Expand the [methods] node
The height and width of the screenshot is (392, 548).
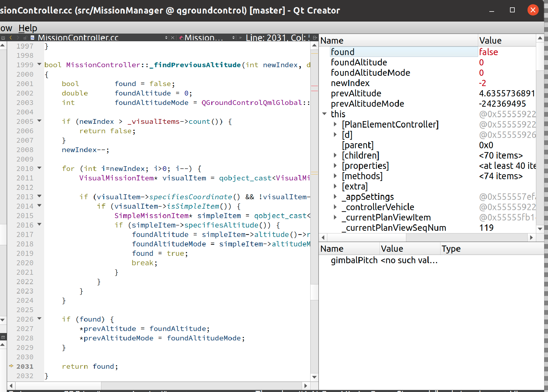point(335,176)
